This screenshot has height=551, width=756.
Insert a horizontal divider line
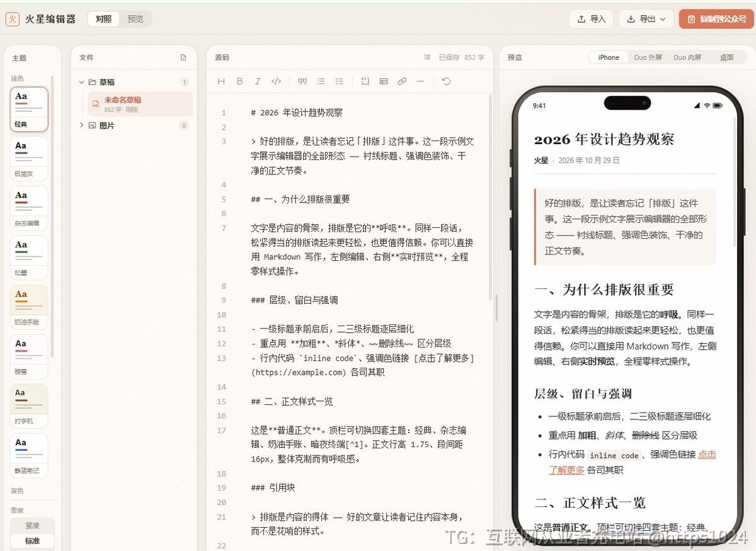coord(420,81)
